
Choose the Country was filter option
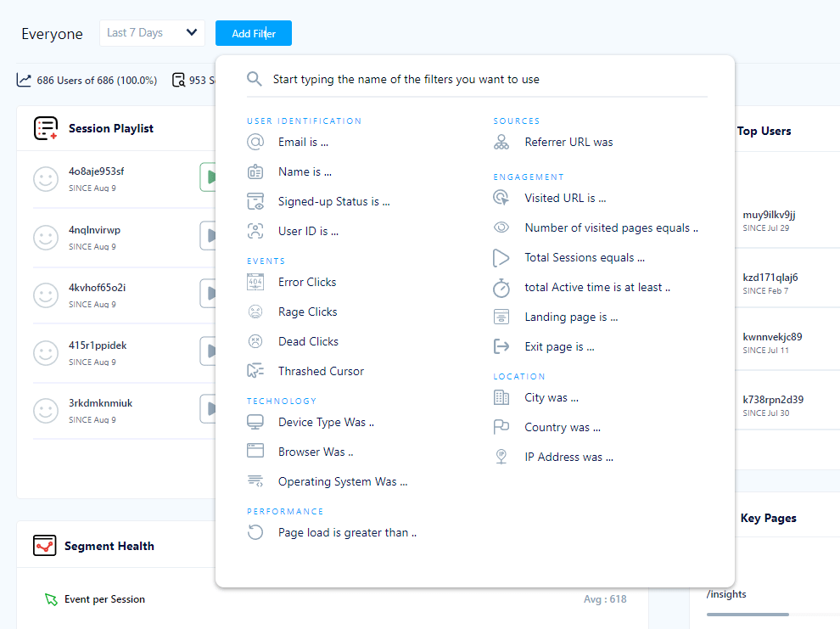(x=562, y=427)
